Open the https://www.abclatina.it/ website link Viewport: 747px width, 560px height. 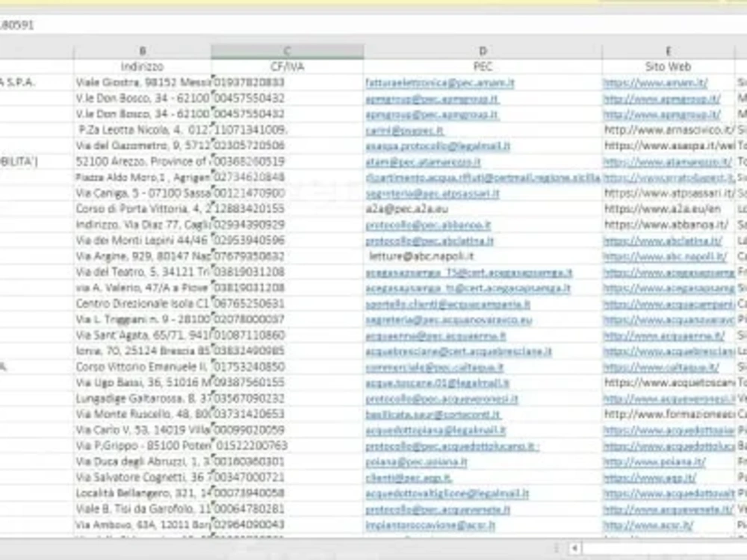pyautogui.click(x=663, y=240)
